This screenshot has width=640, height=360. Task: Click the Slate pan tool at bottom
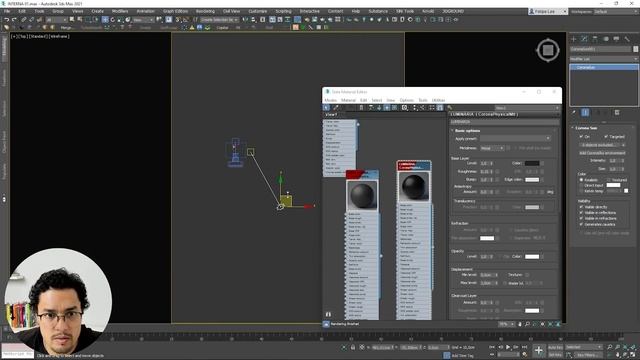click(520, 324)
